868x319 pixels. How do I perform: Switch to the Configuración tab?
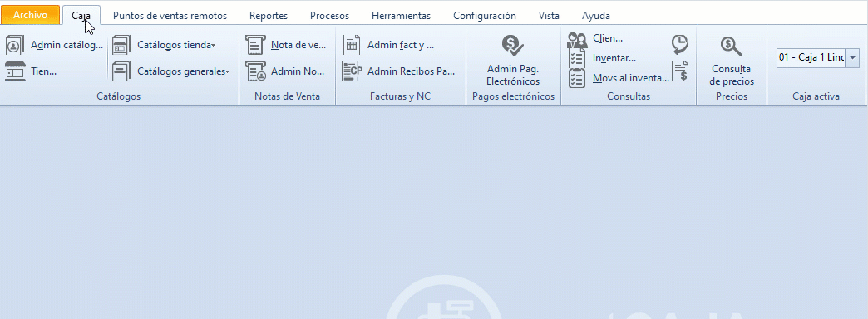485,16
